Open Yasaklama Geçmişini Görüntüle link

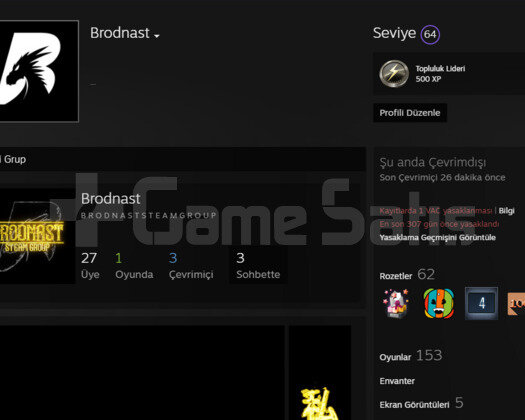[437, 237]
